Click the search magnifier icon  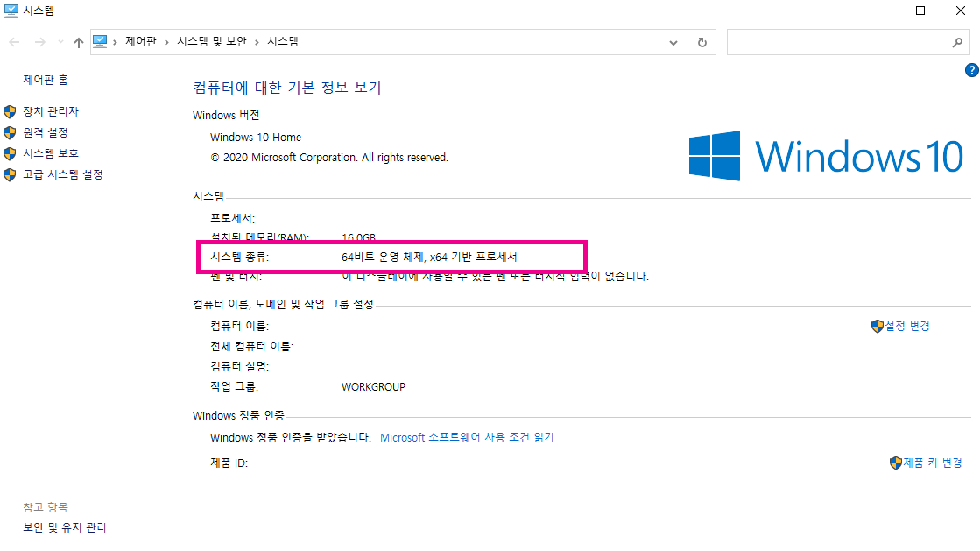pos(957,43)
